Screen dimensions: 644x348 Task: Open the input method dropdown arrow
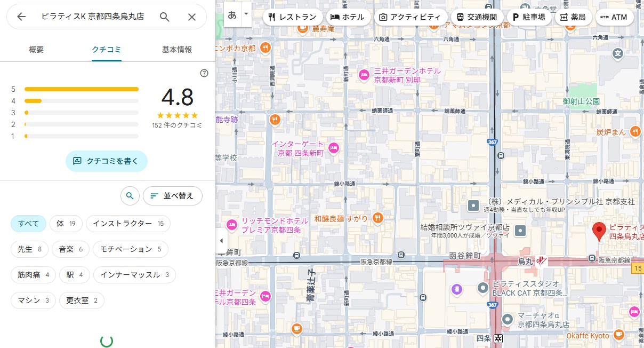click(x=246, y=14)
